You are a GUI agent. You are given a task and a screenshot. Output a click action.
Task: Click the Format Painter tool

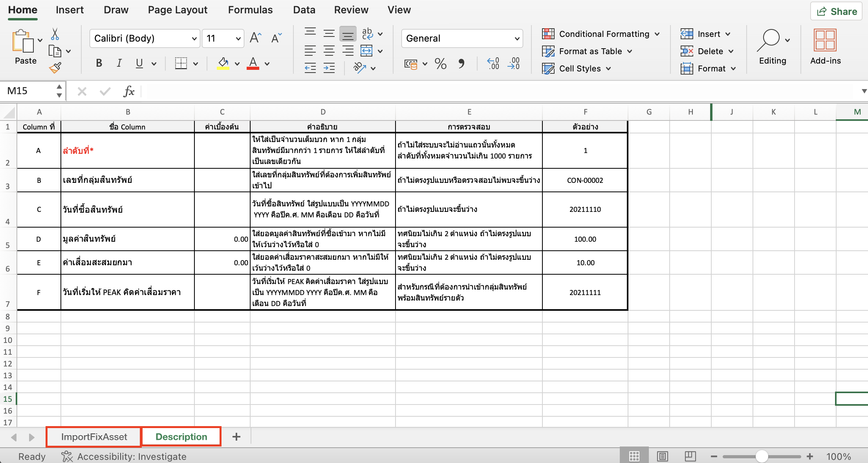tap(55, 67)
